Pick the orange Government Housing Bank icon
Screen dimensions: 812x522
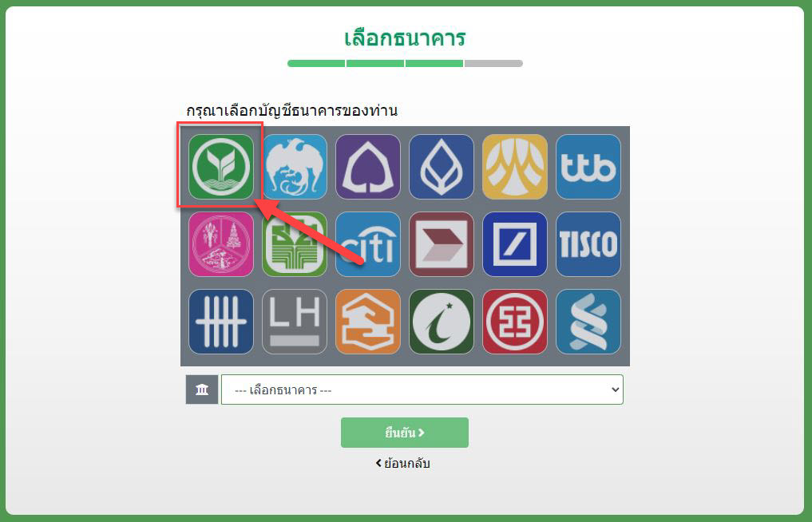point(368,322)
